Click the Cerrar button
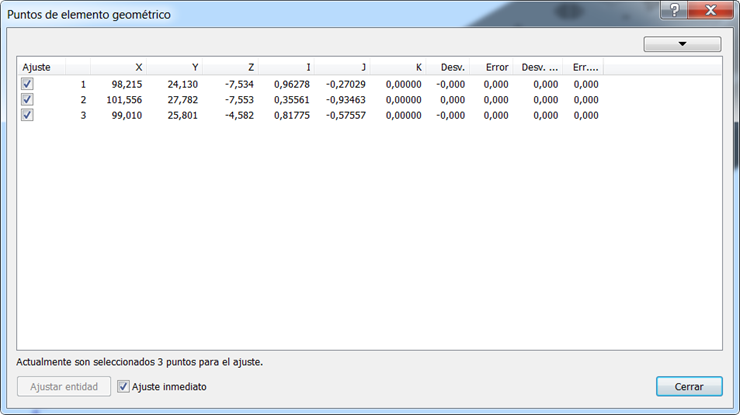 coord(689,387)
